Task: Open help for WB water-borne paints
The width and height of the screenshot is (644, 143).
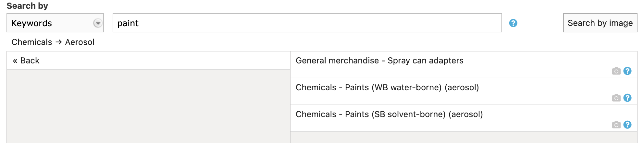Action: [627, 98]
